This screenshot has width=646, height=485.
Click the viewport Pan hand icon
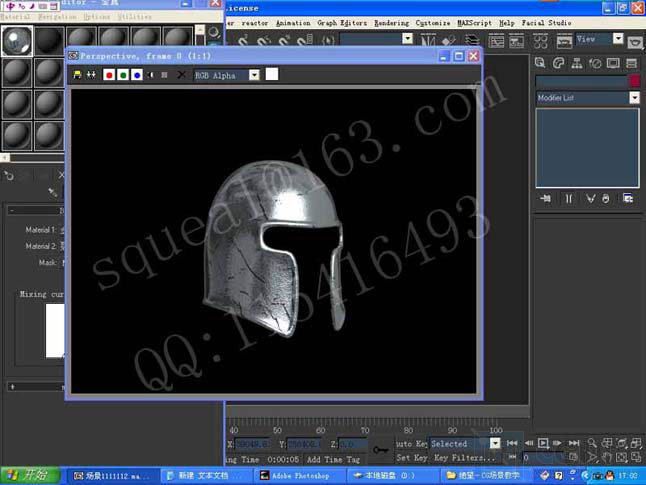click(606, 457)
